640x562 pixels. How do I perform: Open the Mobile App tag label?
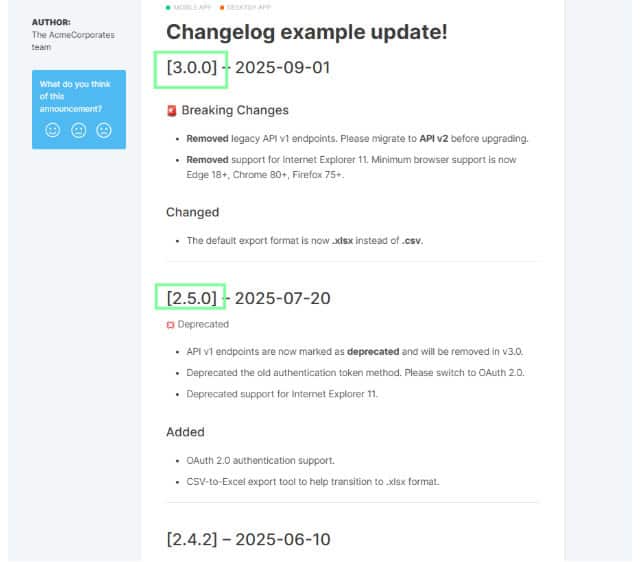click(x=192, y=7)
